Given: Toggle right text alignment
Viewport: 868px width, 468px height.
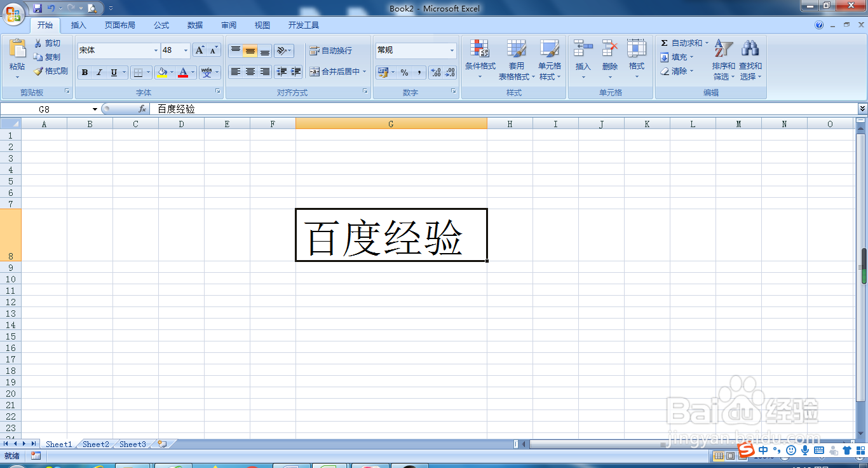Looking at the screenshot, I should point(265,72).
